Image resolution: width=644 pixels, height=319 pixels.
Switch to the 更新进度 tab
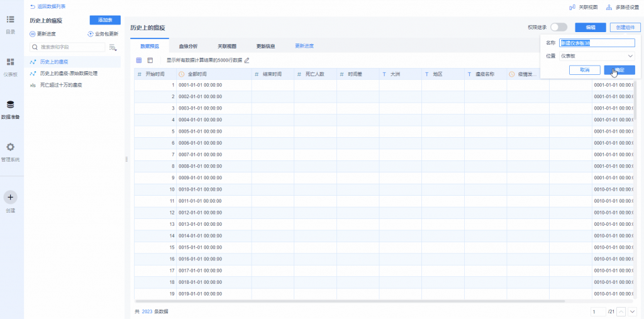tap(304, 46)
